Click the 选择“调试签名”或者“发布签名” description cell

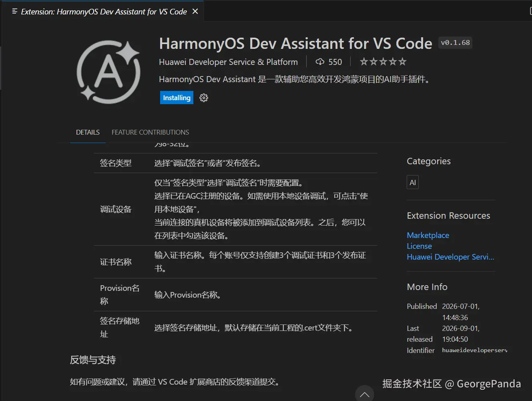tap(263, 163)
